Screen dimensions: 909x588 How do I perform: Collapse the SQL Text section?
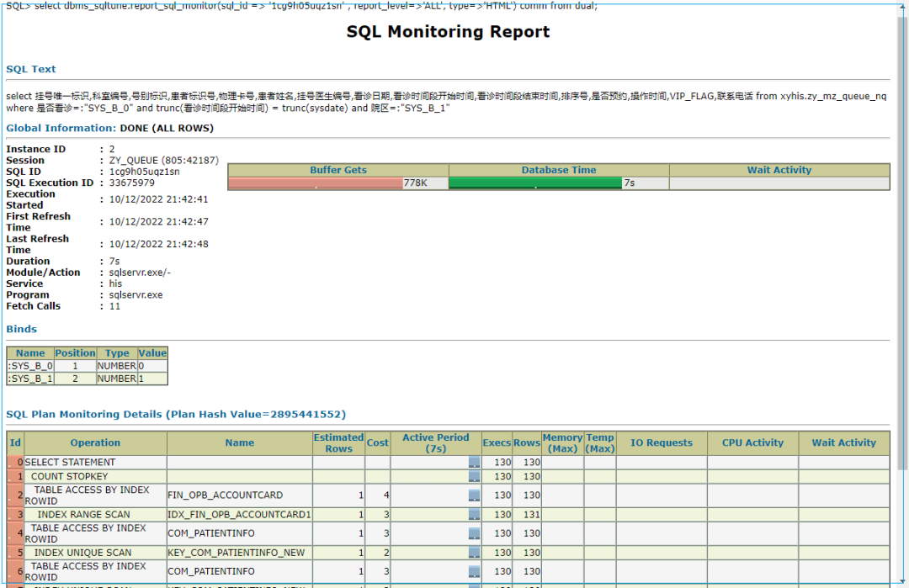pos(30,69)
